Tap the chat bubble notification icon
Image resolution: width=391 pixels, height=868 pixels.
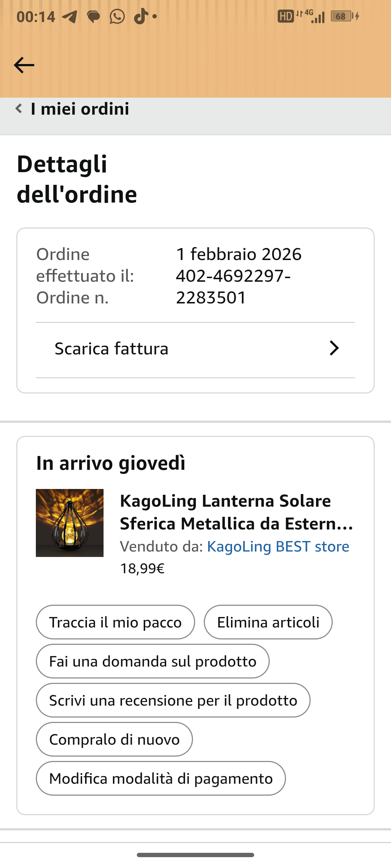(93, 17)
